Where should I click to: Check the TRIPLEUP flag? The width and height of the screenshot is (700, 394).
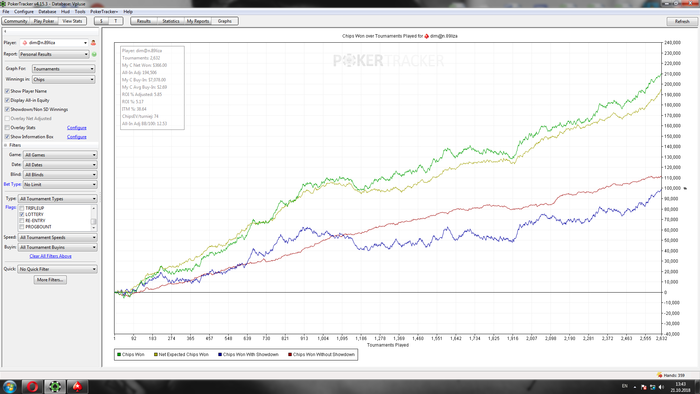(x=21, y=208)
